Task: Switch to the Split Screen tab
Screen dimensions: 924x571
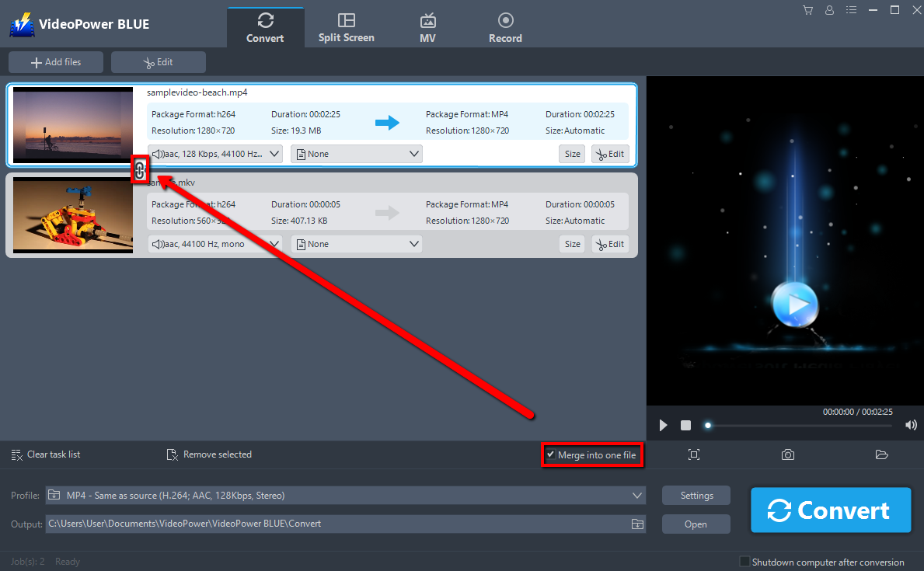Action: pos(347,28)
